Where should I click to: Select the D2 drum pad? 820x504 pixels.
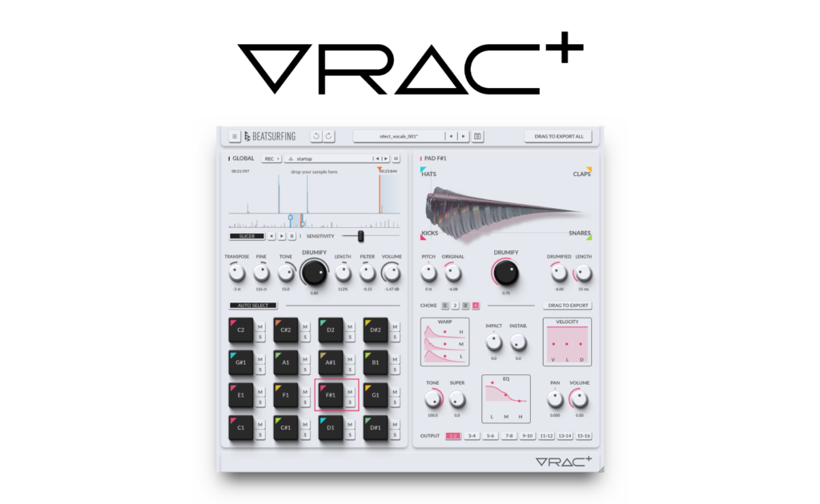pos(331,330)
